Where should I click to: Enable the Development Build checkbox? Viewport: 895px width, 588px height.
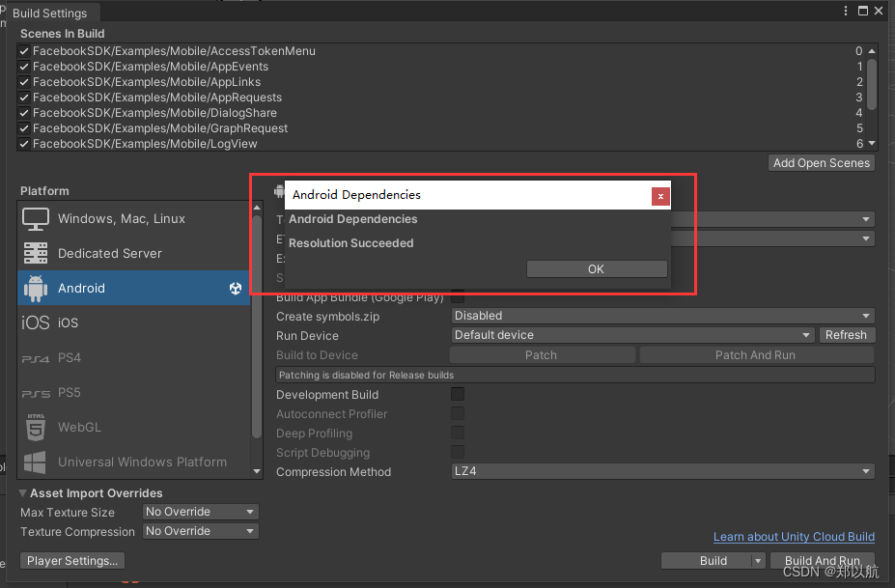pyautogui.click(x=458, y=395)
